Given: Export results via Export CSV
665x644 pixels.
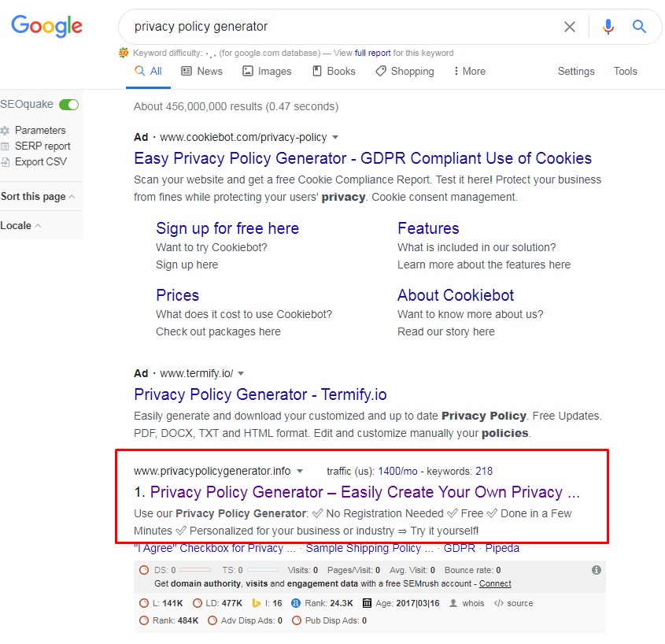Looking at the screenshot, I should pos(40,162).
